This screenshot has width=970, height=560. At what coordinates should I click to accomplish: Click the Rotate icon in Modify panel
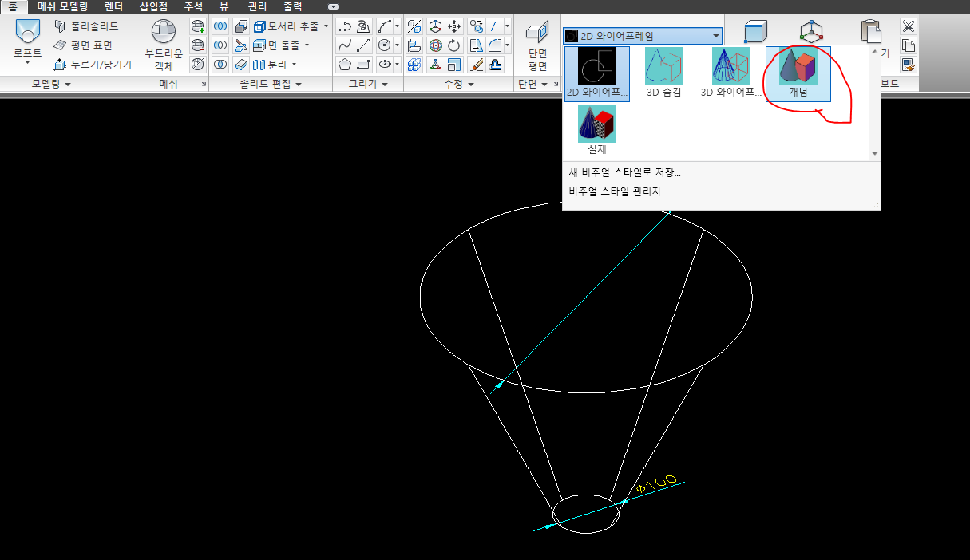pyautogui.click(x=455, y=45)
